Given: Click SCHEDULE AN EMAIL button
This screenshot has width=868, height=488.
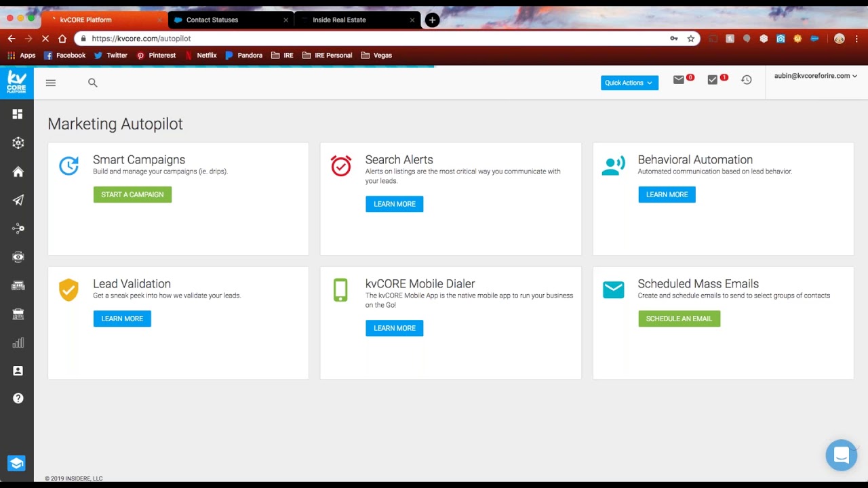Looking at the screenshot, I should click(x=679, y=319).
